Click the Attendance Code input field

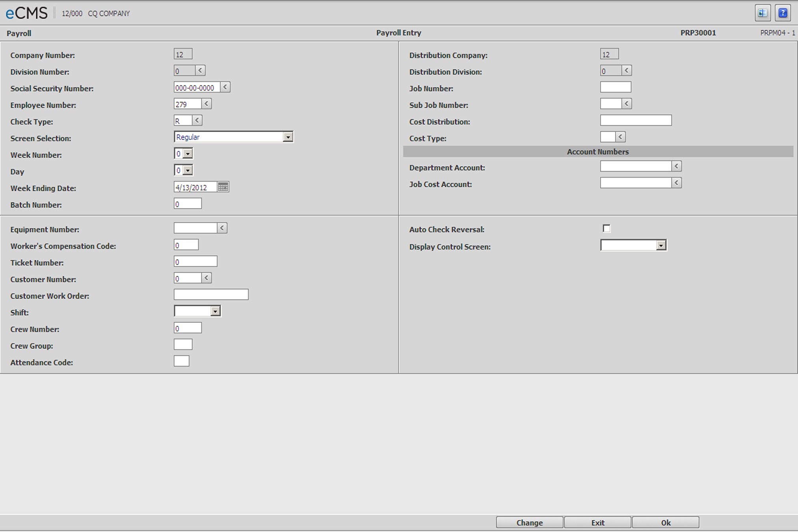tap(181, 361)
